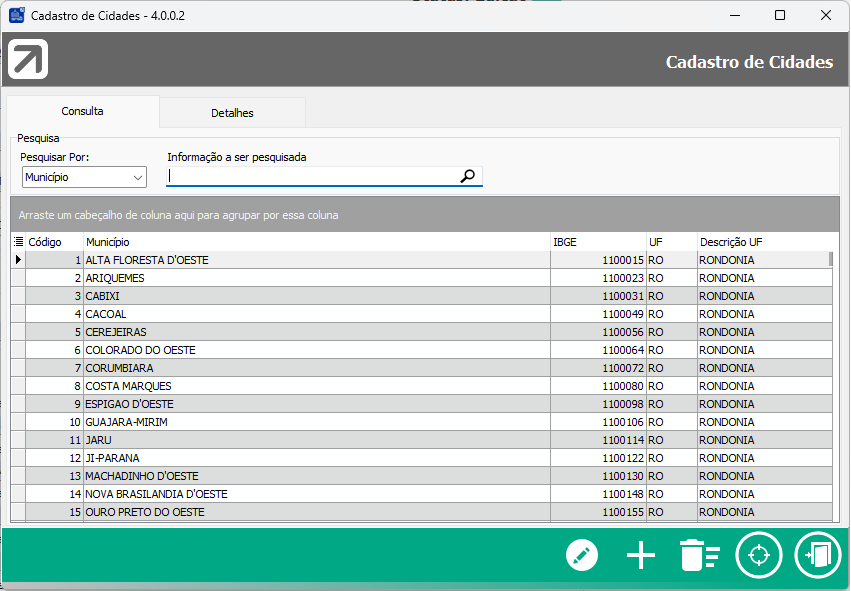Click the pencil edit icon

pyautogui.click(x=581, y=555)
